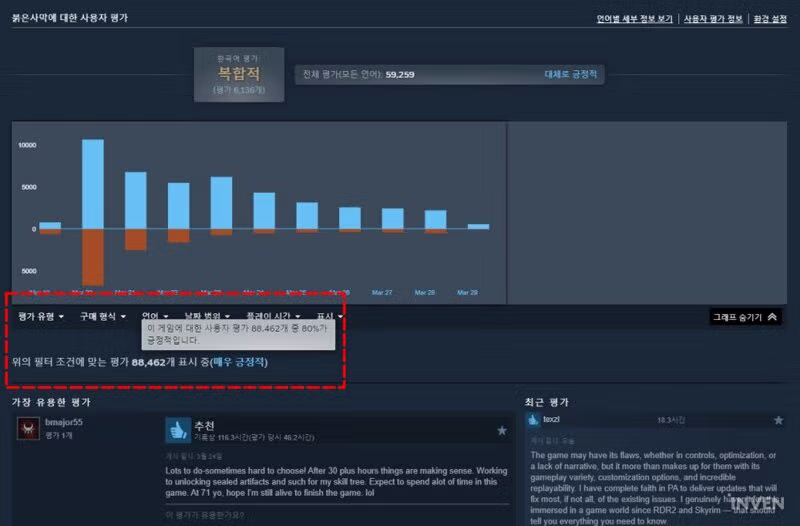Open the 평가 유형 filter dropdown
Image resolution: width=800 pixels, height=526 pixels.
click(x=41, y=317)
